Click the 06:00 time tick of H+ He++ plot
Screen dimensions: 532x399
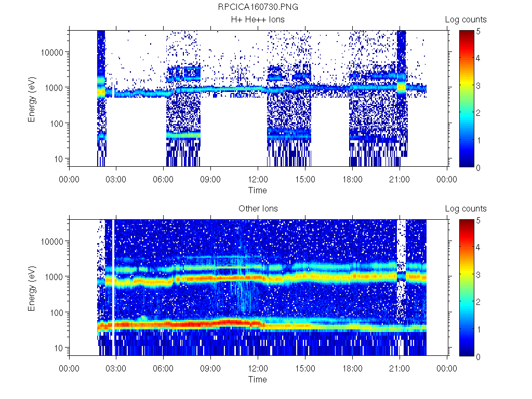[163, 179]
